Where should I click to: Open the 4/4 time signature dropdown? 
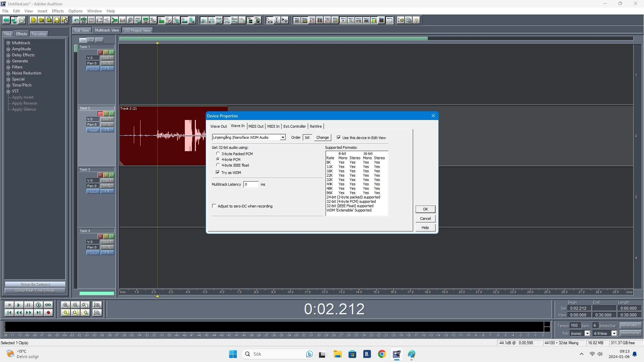(614, 334)
